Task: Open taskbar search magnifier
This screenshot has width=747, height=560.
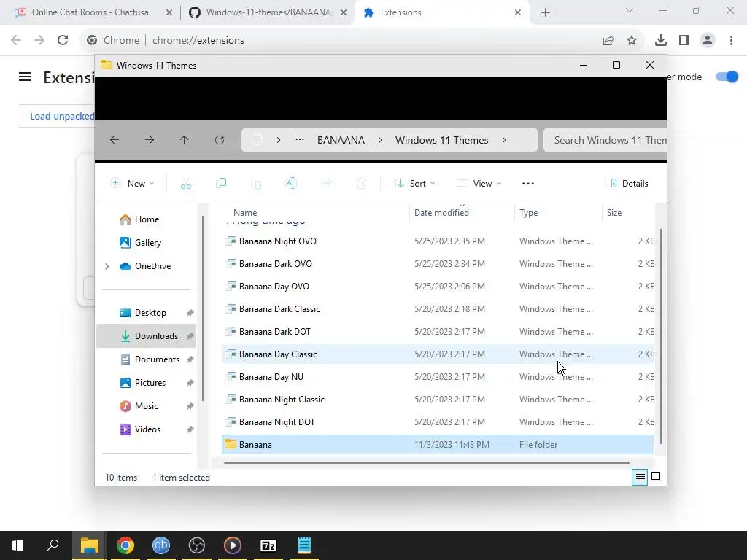Action: click(53, 545)
